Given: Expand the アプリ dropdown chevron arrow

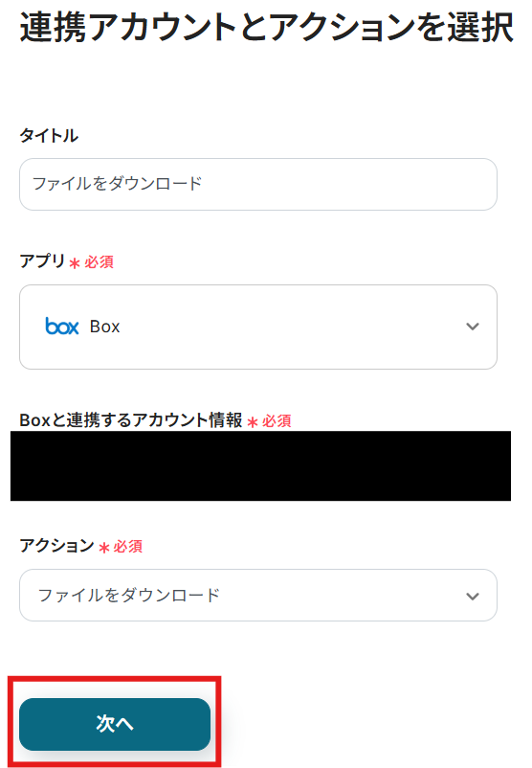Looking at the screenshot, I should pyautogui.click(x=473, y=327).
